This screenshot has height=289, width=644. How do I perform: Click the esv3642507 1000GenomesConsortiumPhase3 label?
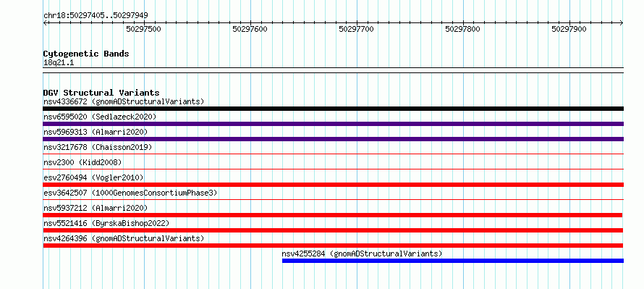130,193
